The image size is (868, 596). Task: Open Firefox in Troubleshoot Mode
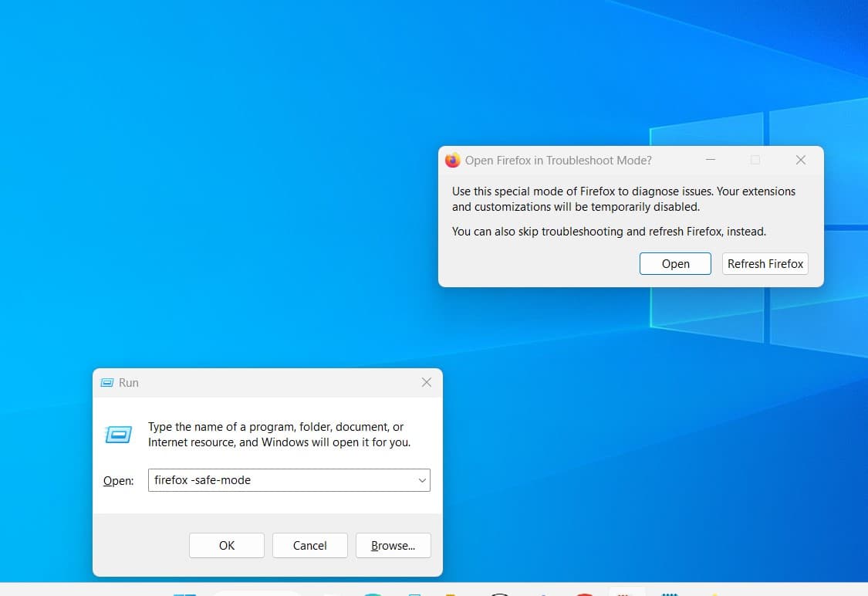click(675, 264)
